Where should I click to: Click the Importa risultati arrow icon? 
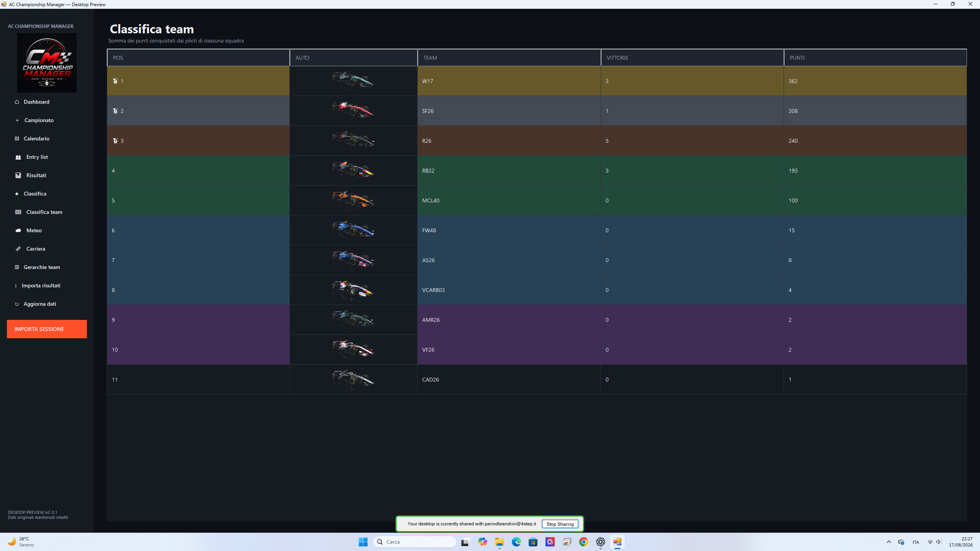tap(16, 285)
